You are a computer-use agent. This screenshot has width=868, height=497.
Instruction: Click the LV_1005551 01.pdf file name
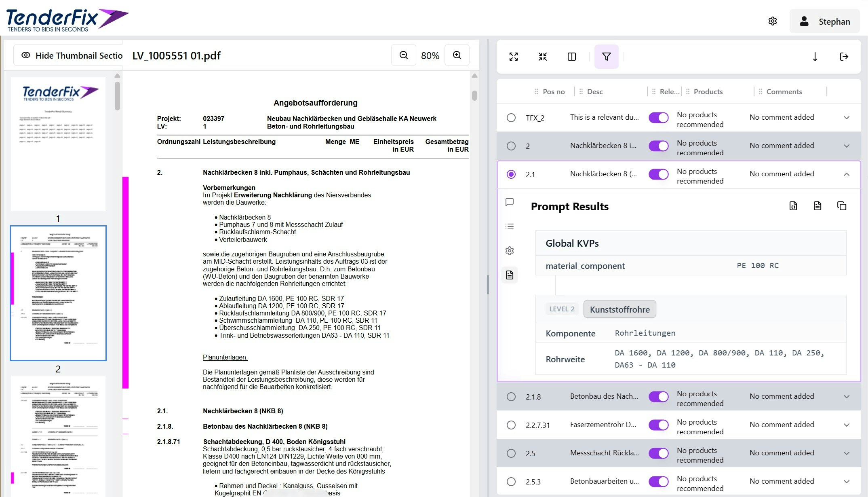pyautogui.click(x=176, y=56)
